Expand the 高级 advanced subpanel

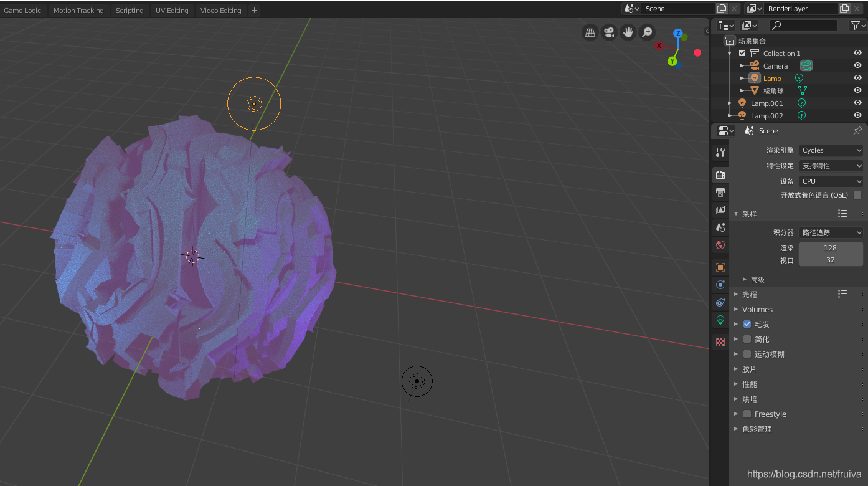pos(745,280)
